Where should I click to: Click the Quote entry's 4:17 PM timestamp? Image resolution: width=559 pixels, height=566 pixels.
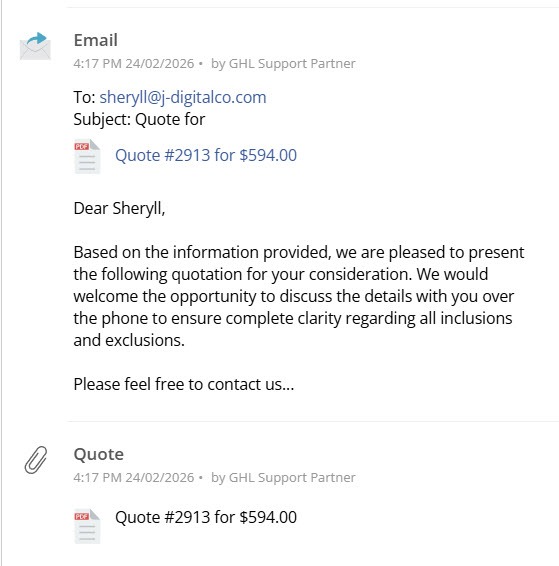tap(134, 478)
